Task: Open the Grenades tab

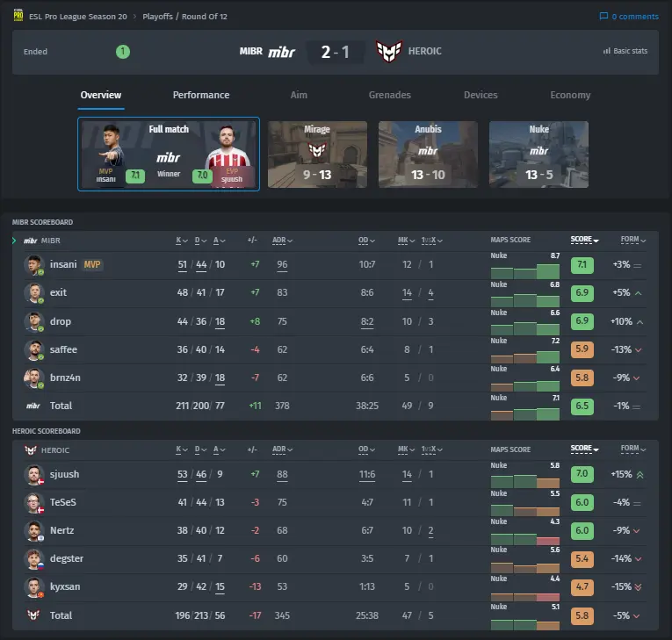Action: [x=389, y=95]
